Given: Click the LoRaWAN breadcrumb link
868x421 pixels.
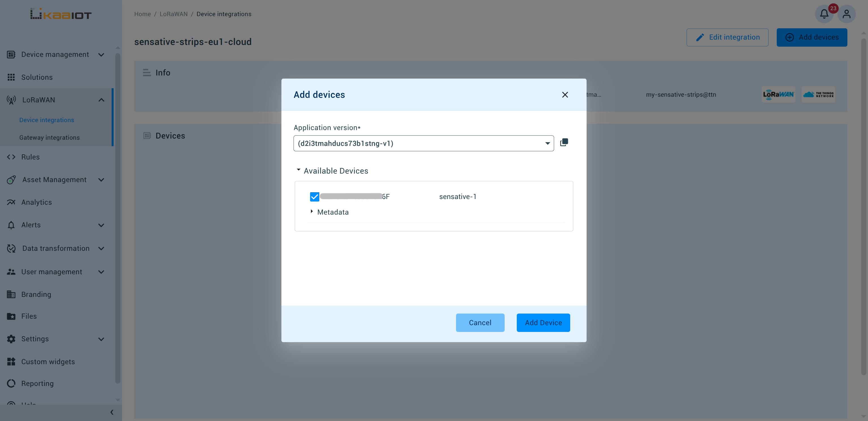Looking at the screenshot, I should point(173,14).
